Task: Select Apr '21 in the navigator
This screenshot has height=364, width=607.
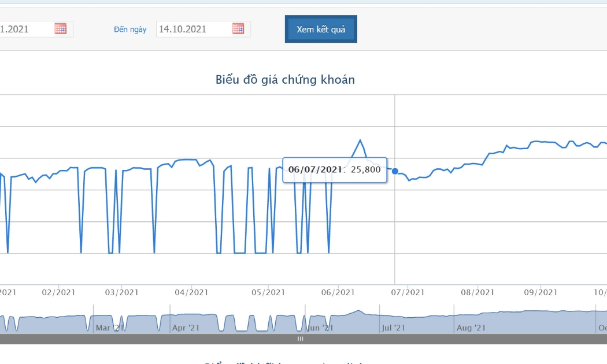Action: (x=186, y=328)
